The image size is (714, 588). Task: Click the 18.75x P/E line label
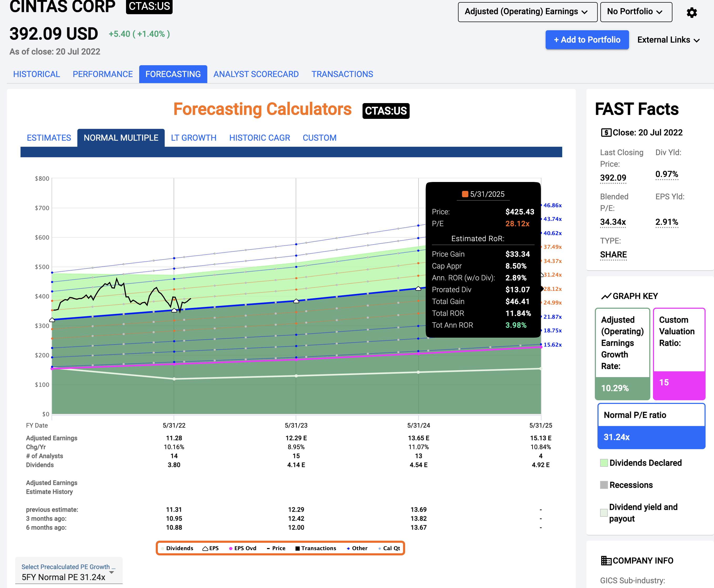(x=552, y=331)
